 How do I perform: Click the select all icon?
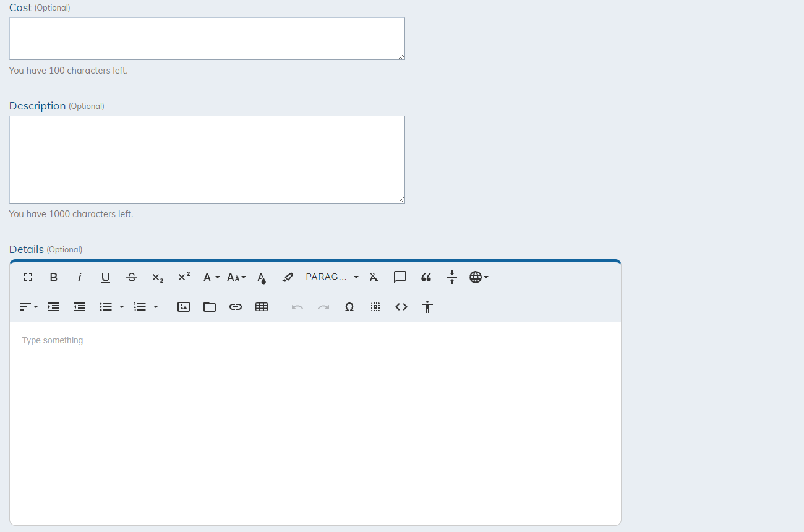point(375,307)
